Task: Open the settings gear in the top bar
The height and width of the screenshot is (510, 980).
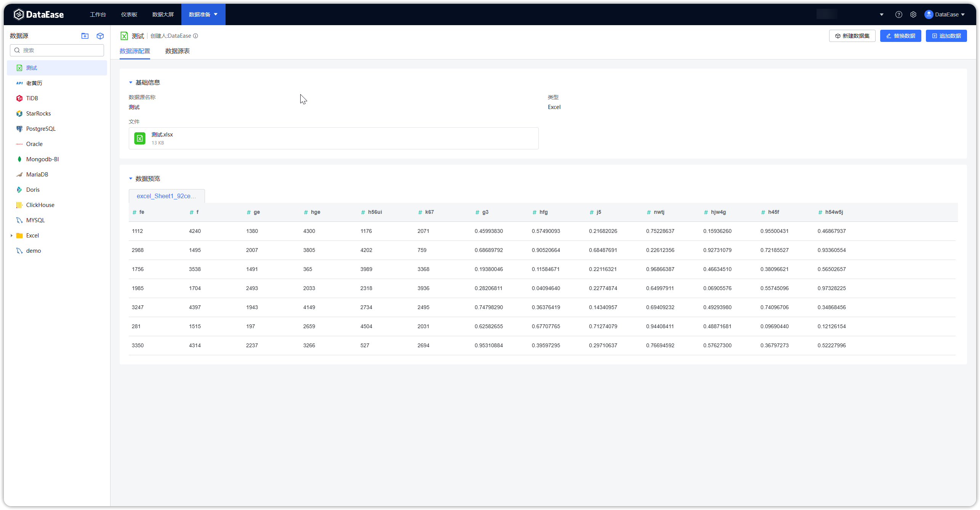Action: (x=913, y=14)
